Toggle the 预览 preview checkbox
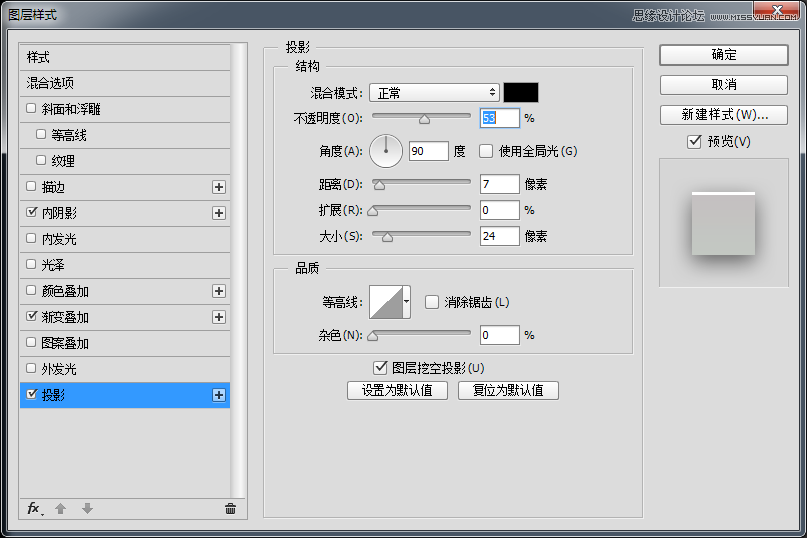 tap(694, 142)
